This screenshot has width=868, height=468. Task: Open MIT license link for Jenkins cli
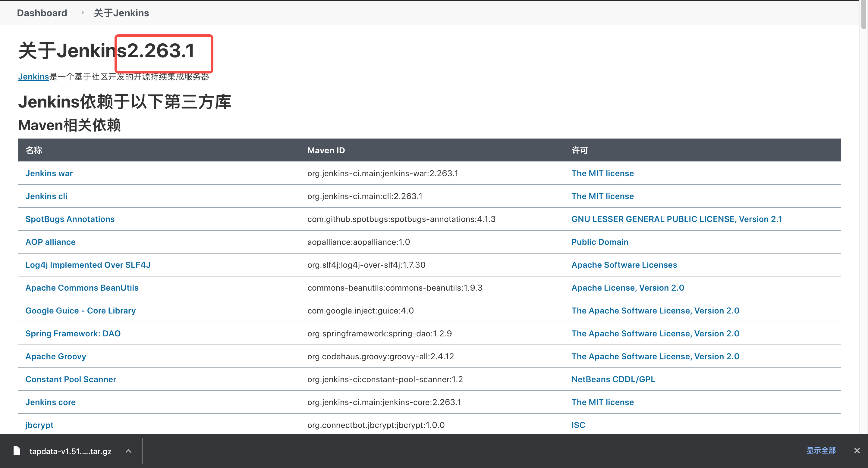602,196
